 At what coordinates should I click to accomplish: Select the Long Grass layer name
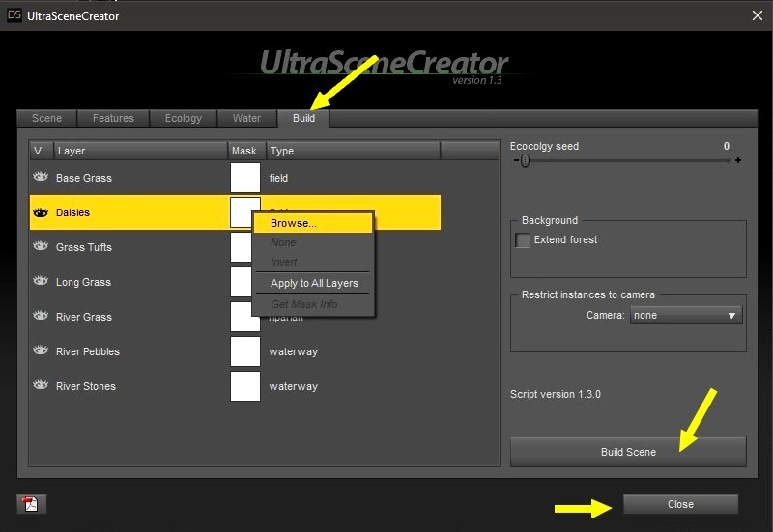pyautogui.click(x=83, y=282)
